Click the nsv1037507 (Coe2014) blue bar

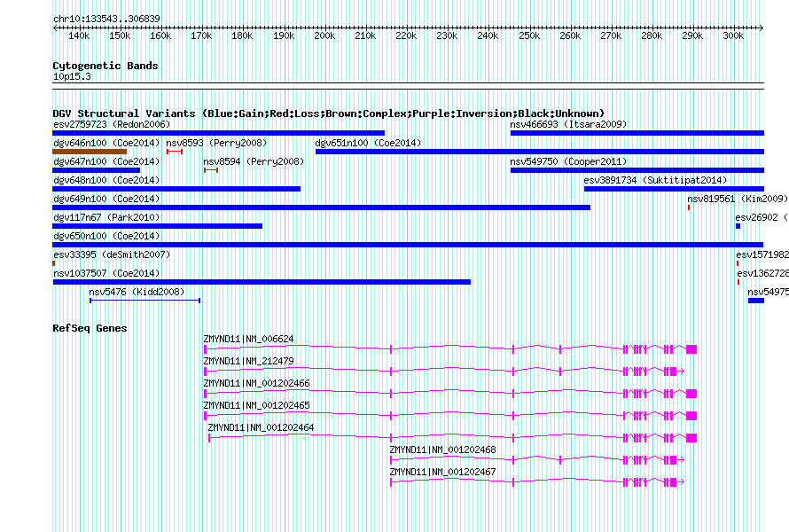[x=262, y=282]
